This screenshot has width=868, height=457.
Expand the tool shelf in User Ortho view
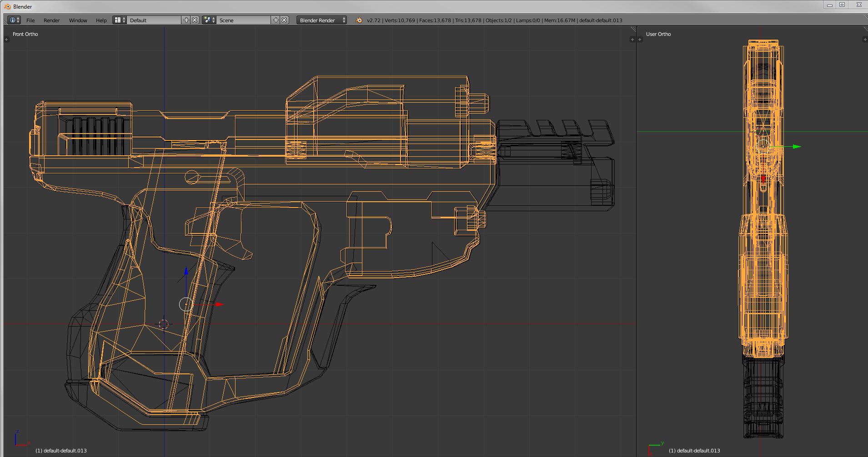click(x=640, y=40)
